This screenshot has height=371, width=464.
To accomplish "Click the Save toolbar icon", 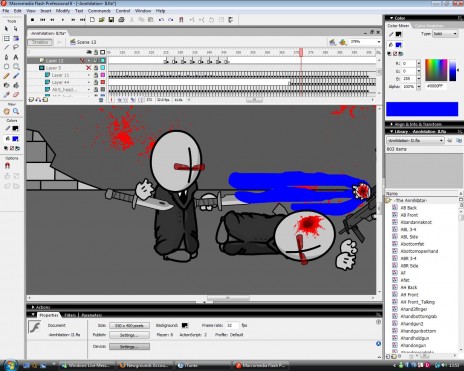I will [x=111, y=20].
